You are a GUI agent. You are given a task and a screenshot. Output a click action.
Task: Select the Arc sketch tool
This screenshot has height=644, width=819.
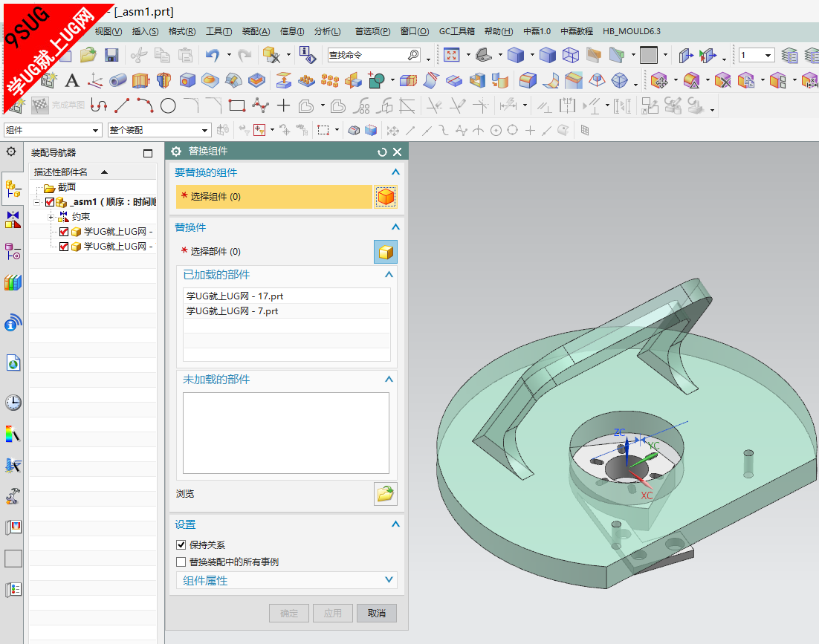[x=145, y=105]
